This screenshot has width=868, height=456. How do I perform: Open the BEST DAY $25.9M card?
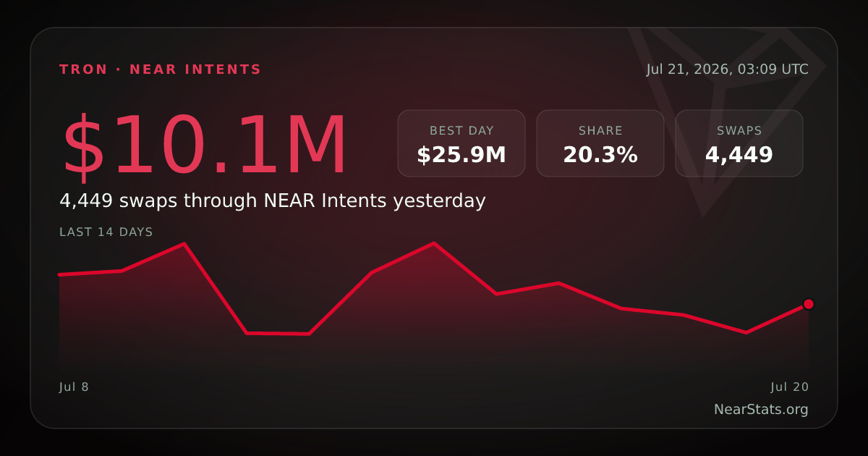coord(461,143)
